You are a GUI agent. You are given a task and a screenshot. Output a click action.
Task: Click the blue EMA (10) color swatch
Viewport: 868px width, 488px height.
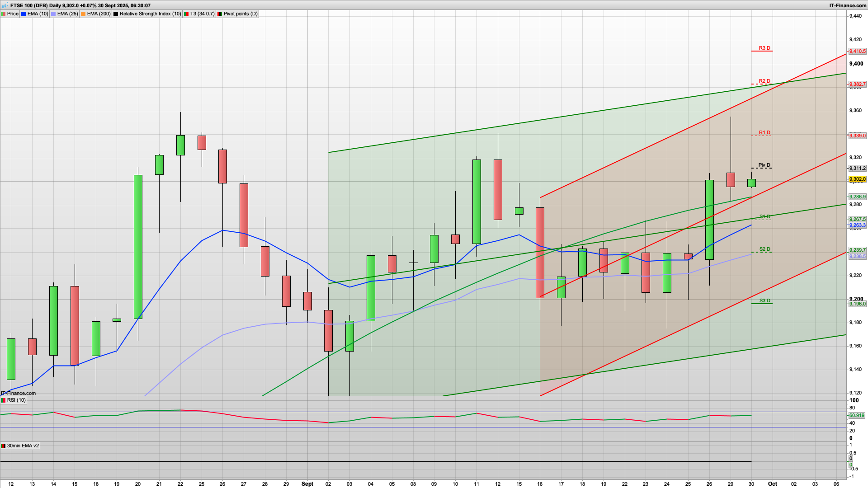[24, 14]
